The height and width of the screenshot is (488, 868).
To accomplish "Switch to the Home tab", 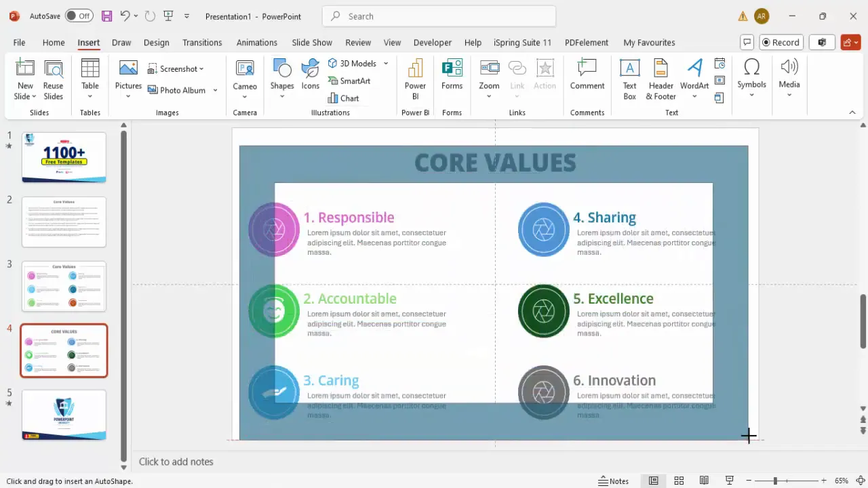I will point(54,42).
